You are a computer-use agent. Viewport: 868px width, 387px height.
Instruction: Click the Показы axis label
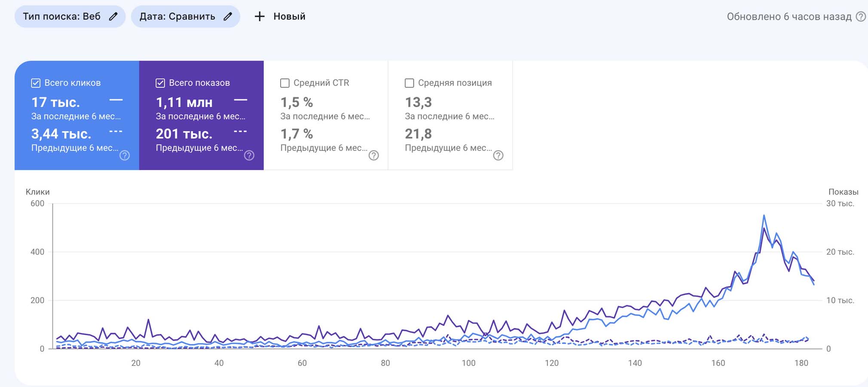(844, 192)
